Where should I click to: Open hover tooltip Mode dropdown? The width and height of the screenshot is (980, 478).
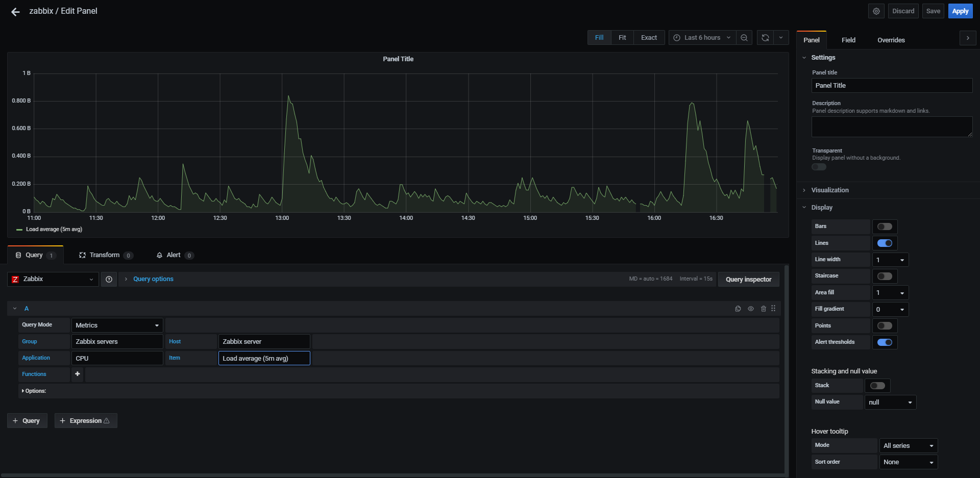tap(909, 445)
